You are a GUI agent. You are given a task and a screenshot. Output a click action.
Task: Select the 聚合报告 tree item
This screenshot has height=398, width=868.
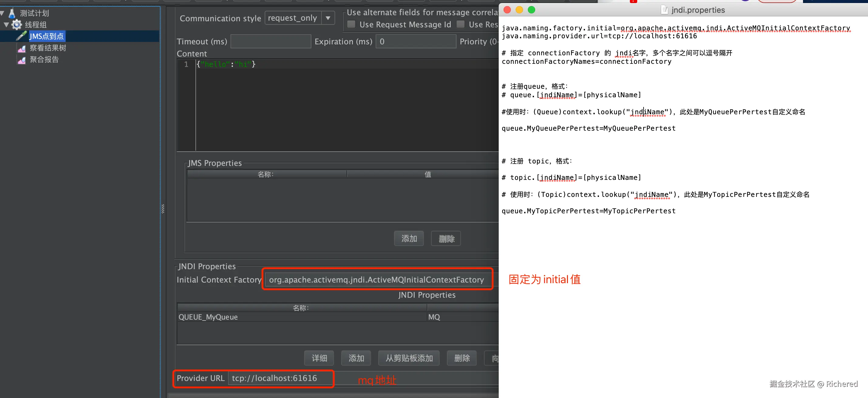click(x=44, y=60)
